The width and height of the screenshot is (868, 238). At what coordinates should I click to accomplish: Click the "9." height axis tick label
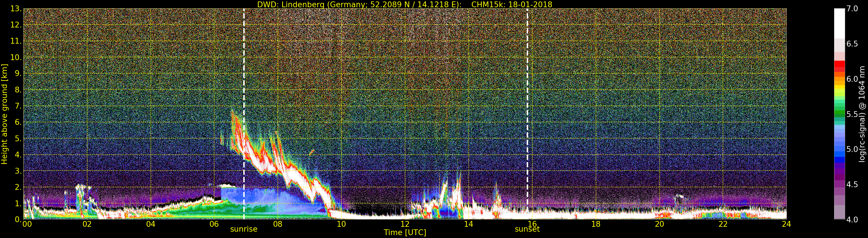point(19,73)
